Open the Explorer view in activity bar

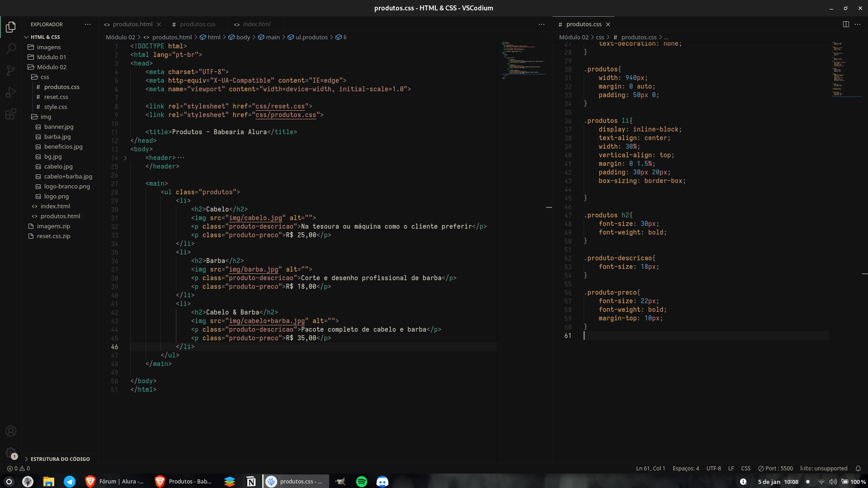click(x=11, y=27)
